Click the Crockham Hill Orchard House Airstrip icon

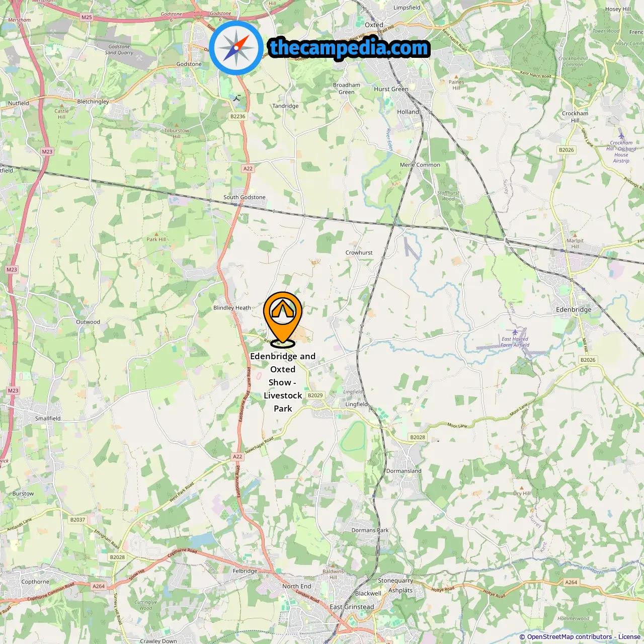pos(621,136)
